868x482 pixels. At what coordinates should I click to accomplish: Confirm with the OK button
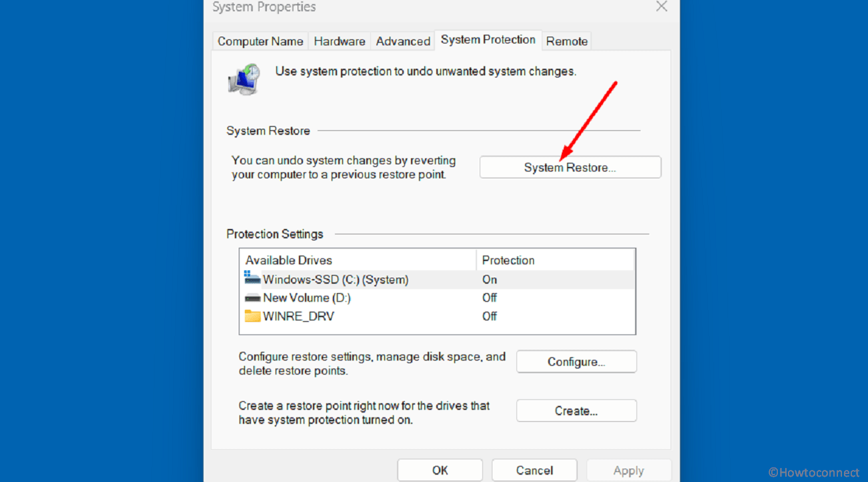click(x=440, y=470)
